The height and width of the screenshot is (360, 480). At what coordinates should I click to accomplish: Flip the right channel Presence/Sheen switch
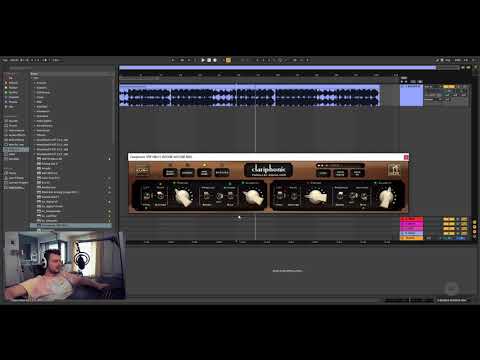[340, 196]
